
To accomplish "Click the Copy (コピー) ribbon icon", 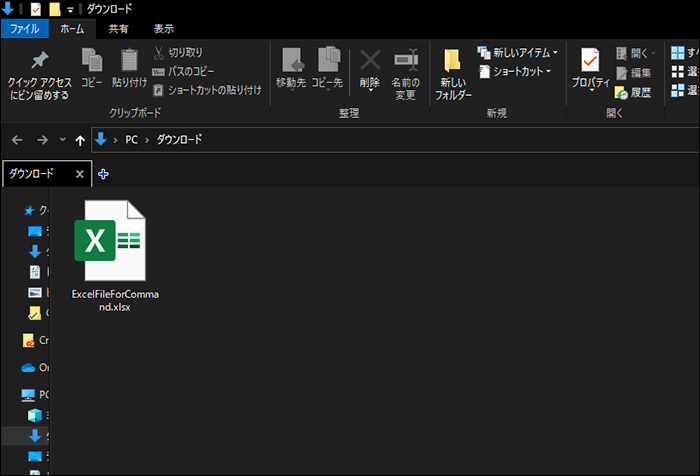I will [92, 62].
